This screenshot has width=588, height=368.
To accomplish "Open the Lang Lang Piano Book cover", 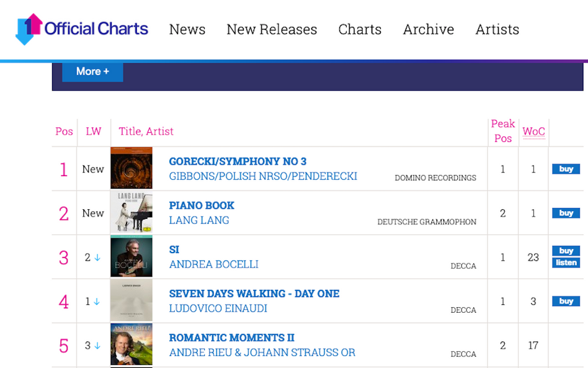I will pos(131,212).
